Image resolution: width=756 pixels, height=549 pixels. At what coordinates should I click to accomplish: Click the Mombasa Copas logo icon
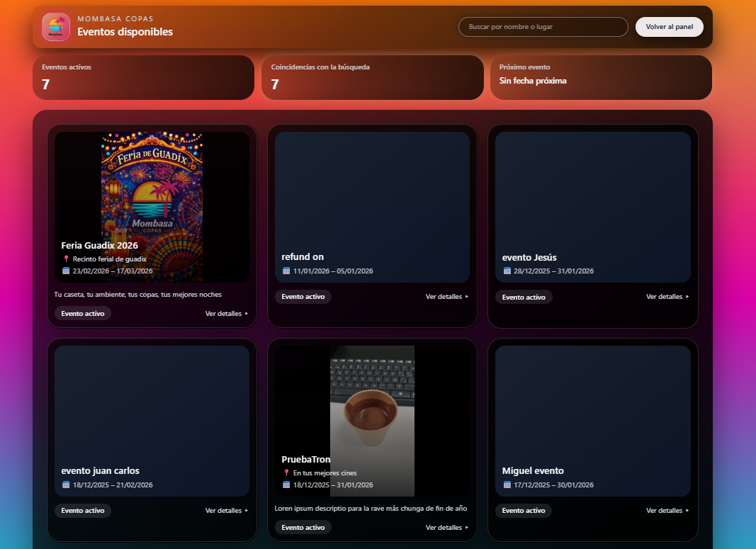(x=55, y=27)
